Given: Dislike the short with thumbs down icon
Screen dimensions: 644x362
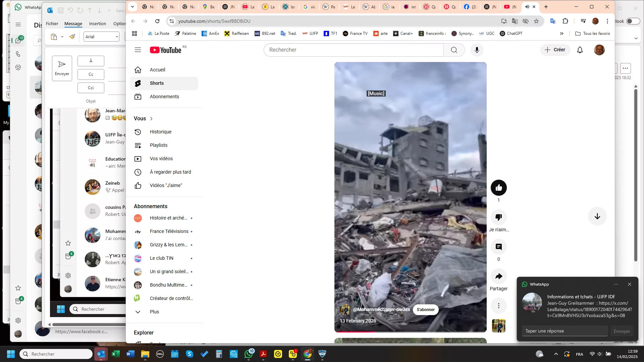Looking at the screenshot, I should pos(498,217).
